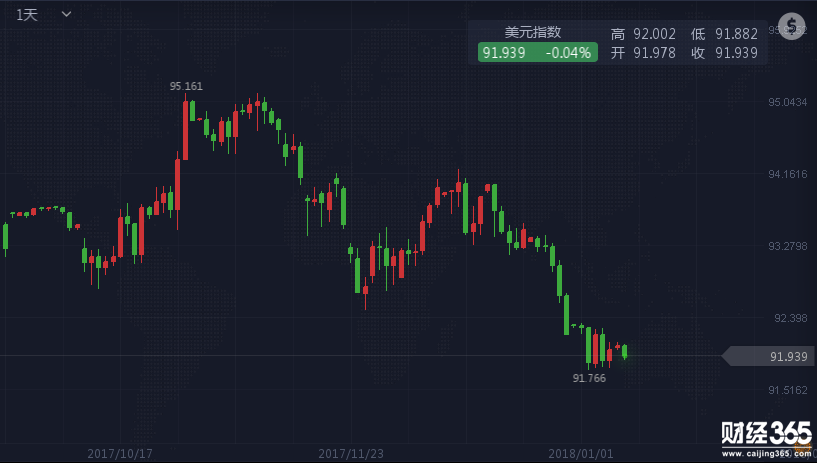Click the tall red candle below 95.161
This screenshot has width=817, height=463.
pyautogui.click(x=185, y=128)
